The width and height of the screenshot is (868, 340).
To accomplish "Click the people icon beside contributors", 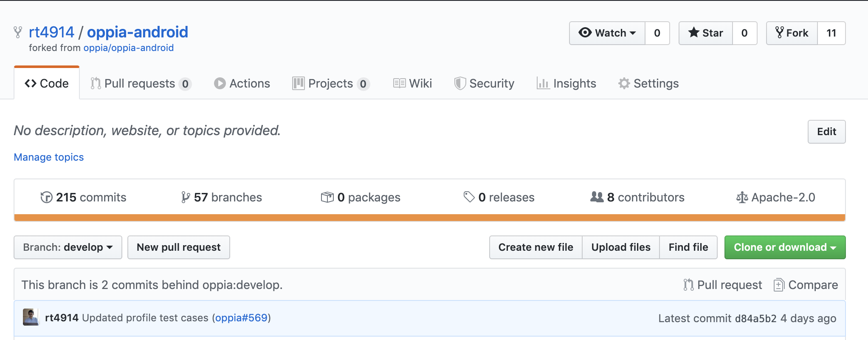I will point(597,197).
